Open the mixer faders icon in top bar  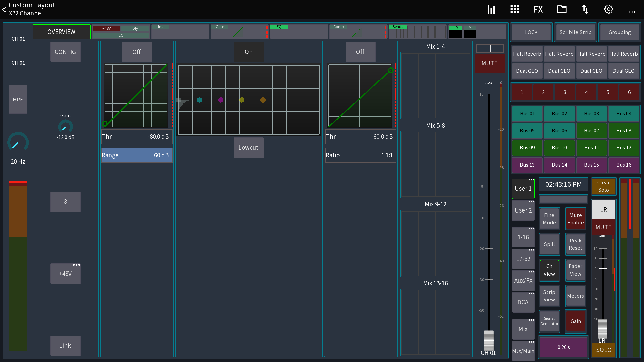pyautogui.click(x=491, y=9)
